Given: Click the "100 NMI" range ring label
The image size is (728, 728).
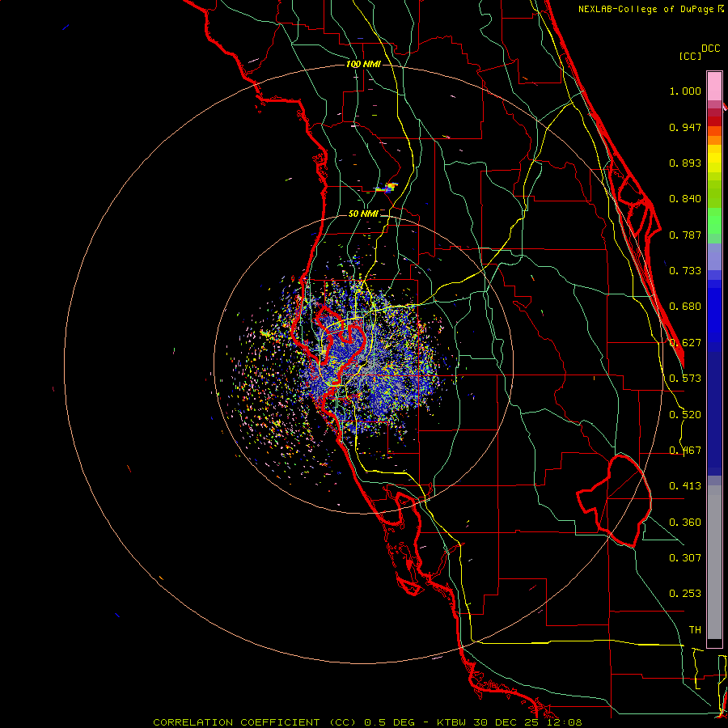Looking at the screenshot, I should click(363, 64).
